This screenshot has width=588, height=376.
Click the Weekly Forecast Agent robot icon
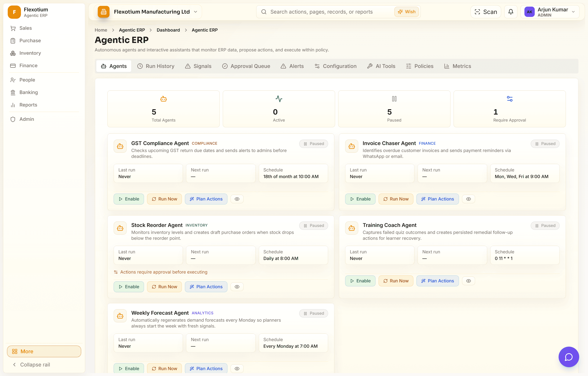(x=120, y=316)
